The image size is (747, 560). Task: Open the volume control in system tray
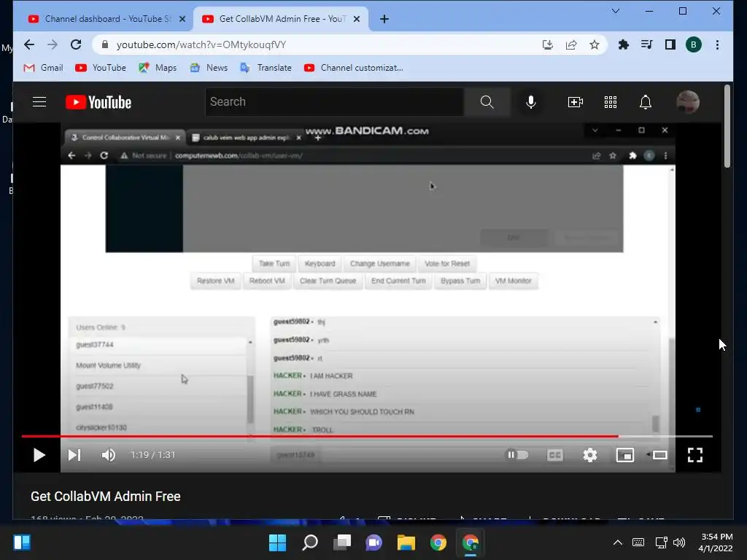(679, 542)
